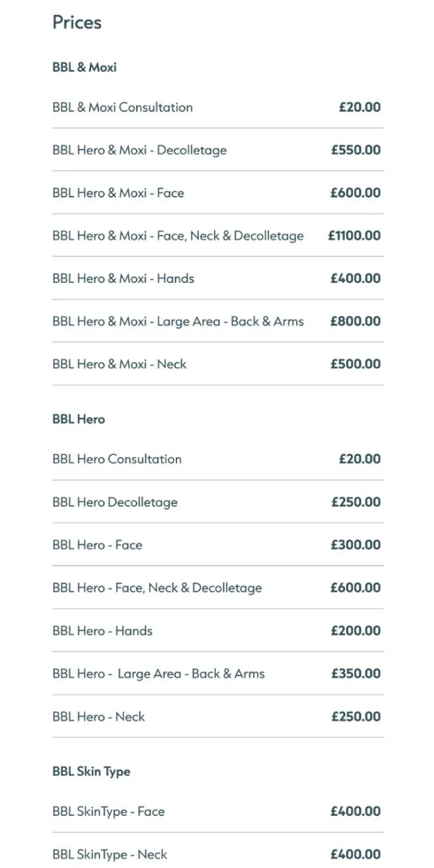Image resolution: width=434 pixels, height=868 pixels.
Task: Click the bold BBL Hero section heading
Action: pos(78,420)
